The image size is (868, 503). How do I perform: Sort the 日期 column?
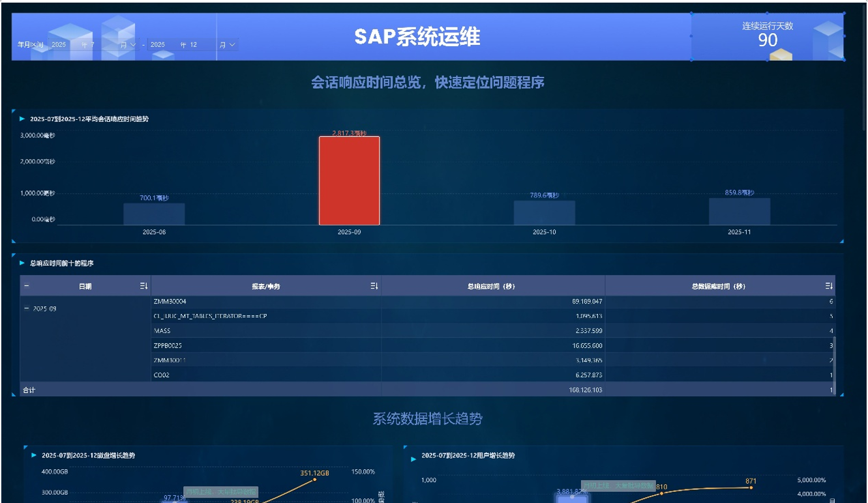[143, 286]
